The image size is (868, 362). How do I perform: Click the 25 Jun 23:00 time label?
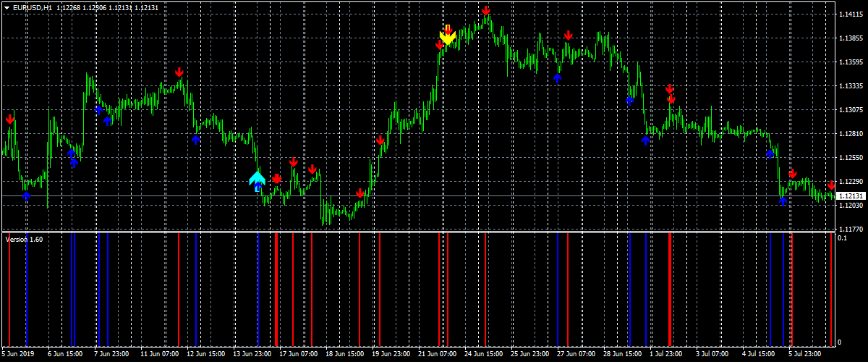pyautogui.click(x=530, y=354)
